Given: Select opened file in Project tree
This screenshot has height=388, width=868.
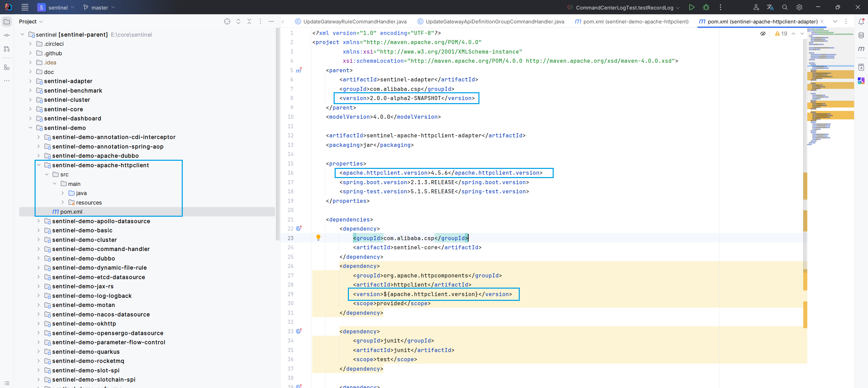Looking at the screenshot, I should (x=227, y=21).
